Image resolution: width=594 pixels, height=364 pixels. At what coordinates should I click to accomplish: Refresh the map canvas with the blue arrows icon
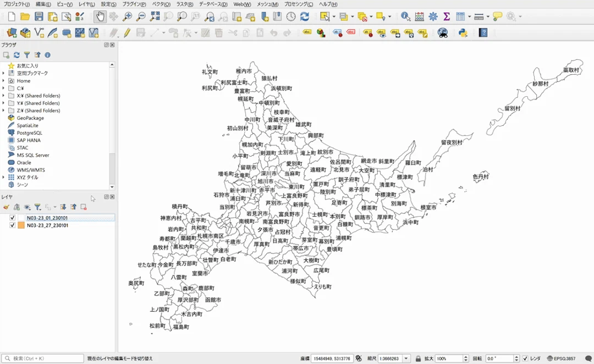pyautogui.click(x=305, y=16)
